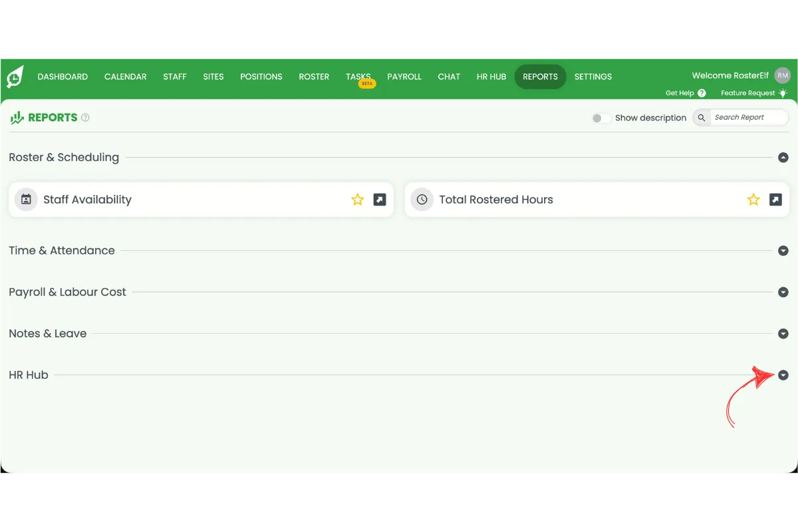Toggle the Show description switch
This screenshot has height=532, width=798.
tap(601, 118)
